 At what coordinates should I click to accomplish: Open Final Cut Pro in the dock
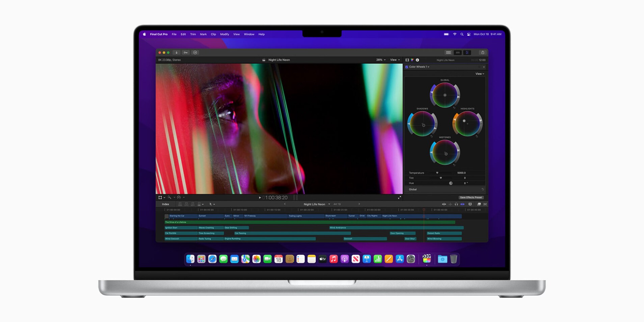click(x=427, y=259)
